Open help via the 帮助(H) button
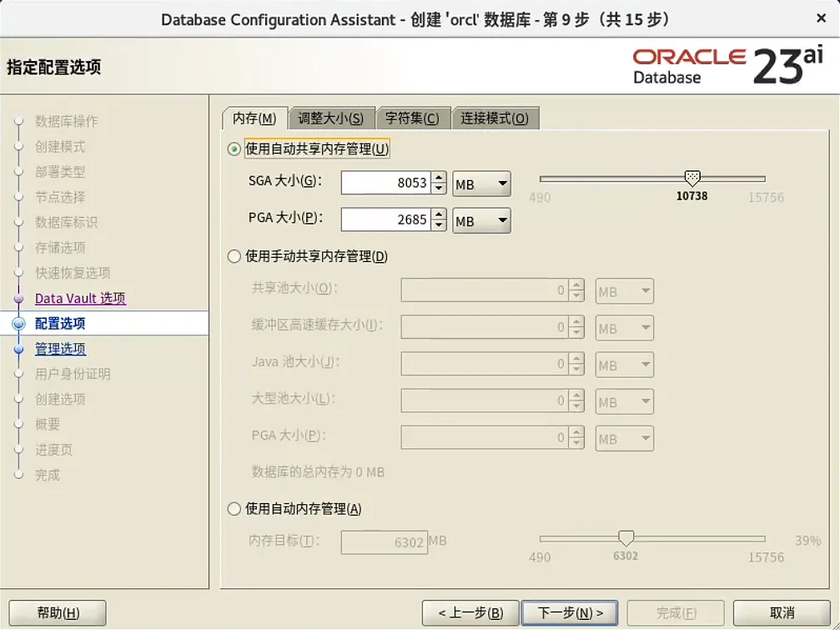The image size is (840, 630). 56,612
